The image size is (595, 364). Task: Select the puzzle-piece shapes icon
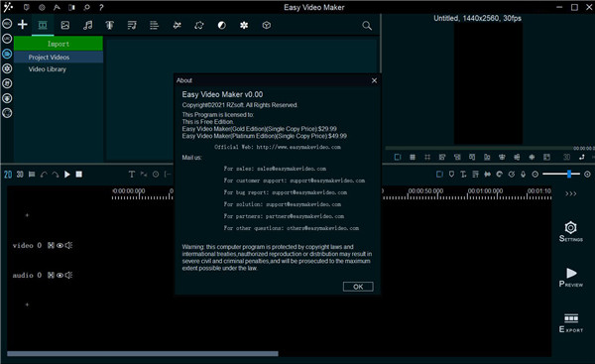pos(199,25)
